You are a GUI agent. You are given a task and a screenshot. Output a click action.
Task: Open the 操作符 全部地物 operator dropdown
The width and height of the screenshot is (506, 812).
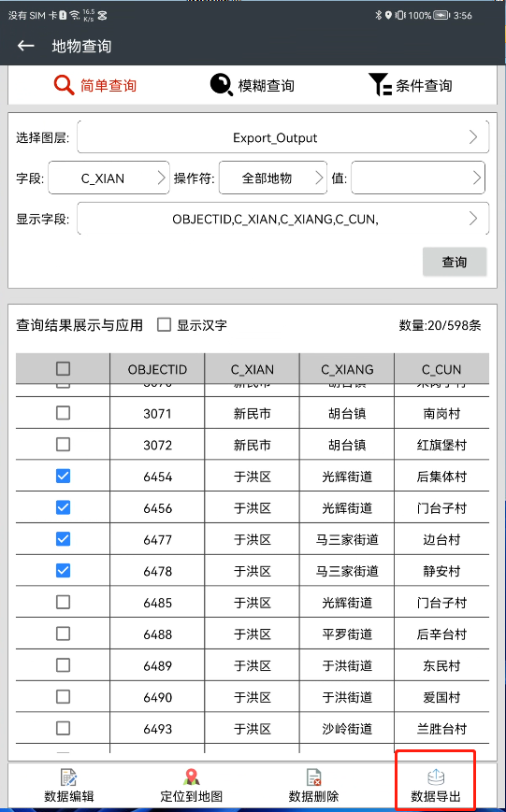click(x=273, y=178)
